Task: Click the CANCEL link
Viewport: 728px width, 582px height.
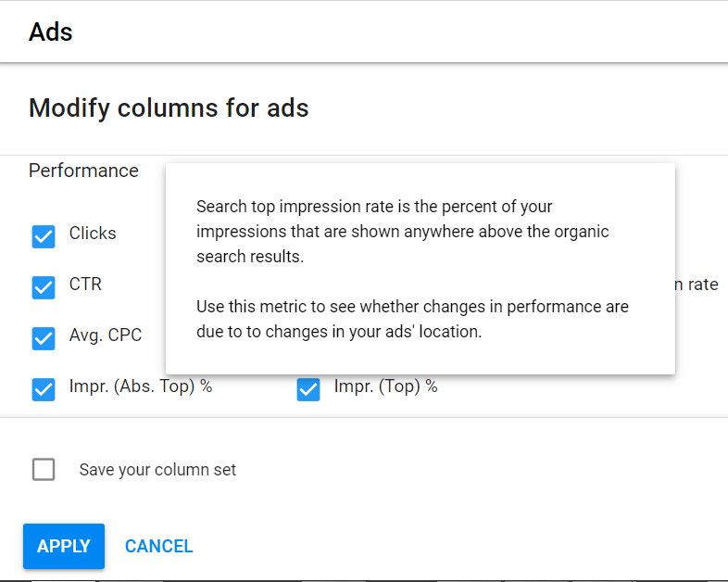Action: pos(158,546)
